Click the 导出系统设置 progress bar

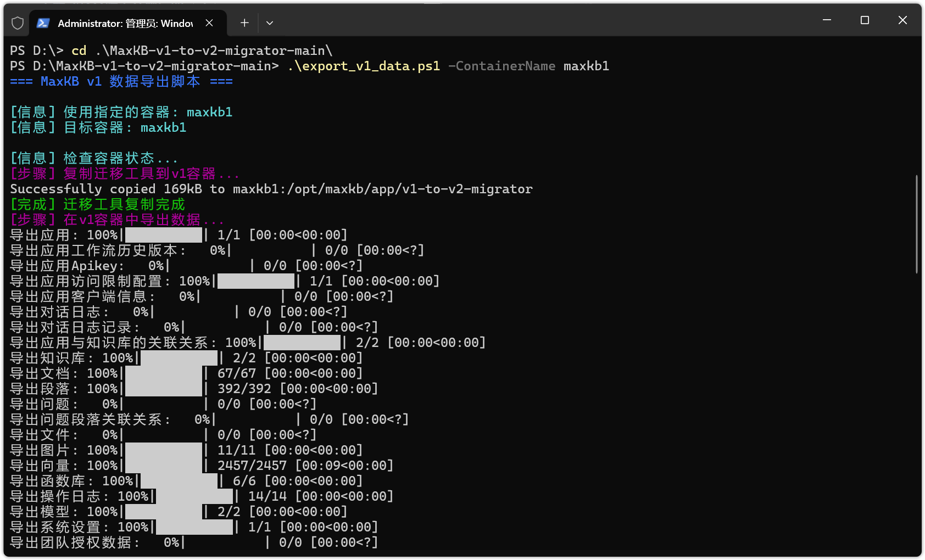pos(194,527)
